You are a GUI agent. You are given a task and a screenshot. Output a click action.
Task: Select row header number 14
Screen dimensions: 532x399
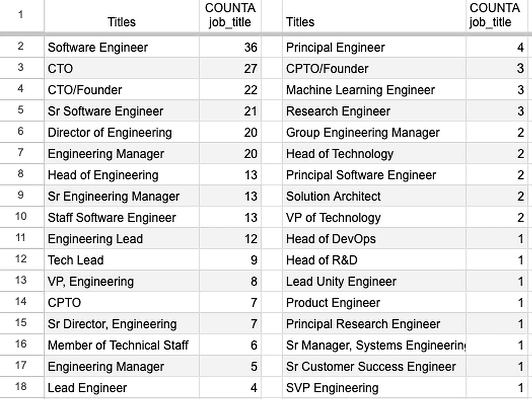pos(21,301)
